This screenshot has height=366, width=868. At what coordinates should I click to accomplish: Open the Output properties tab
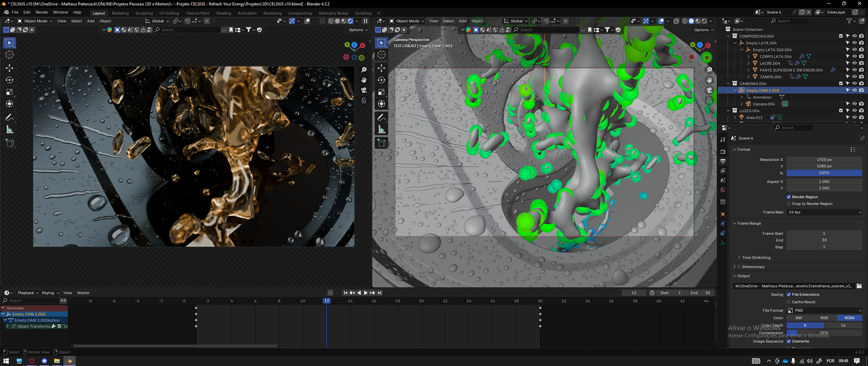[723, 161]
